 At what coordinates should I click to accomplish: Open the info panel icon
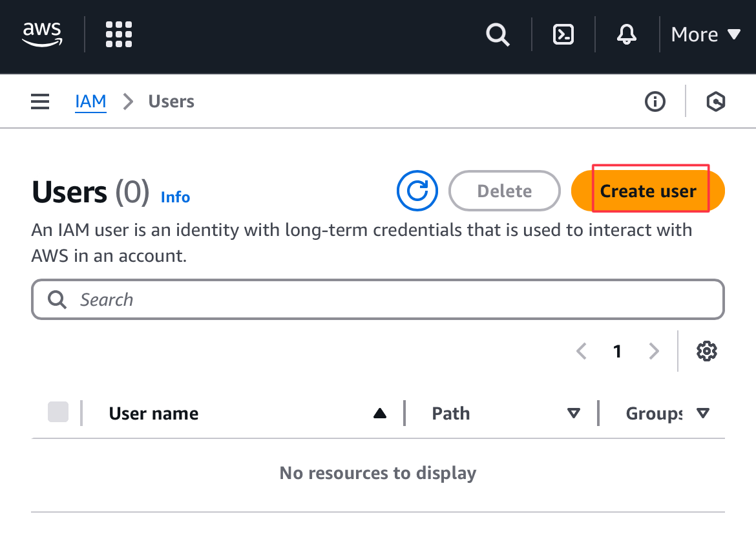point(655,101)
